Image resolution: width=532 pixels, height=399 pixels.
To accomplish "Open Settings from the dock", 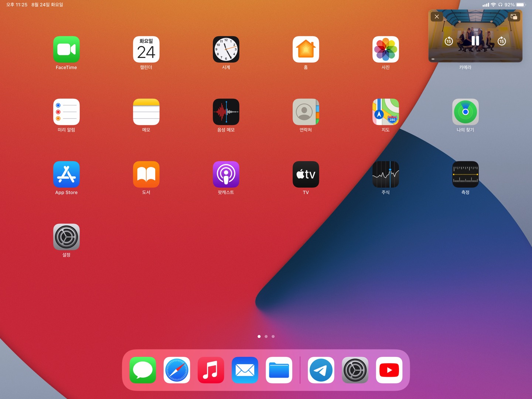I will tap(355, 370).
